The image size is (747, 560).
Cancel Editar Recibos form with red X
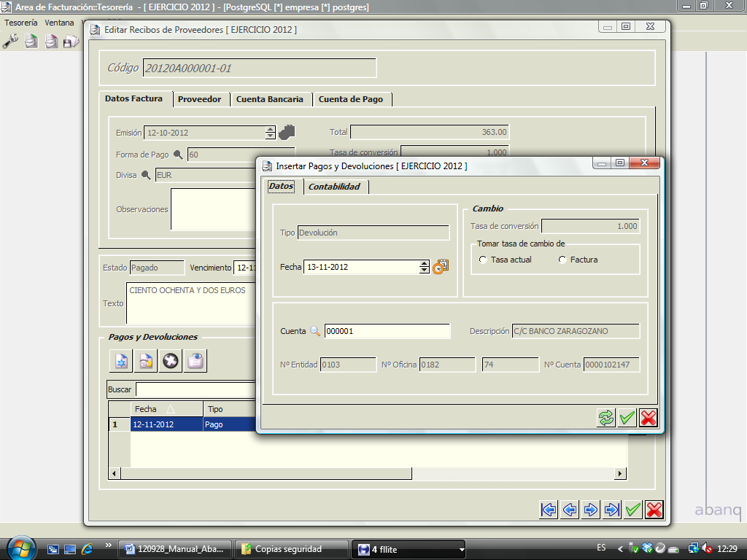[x=654, y=510]
